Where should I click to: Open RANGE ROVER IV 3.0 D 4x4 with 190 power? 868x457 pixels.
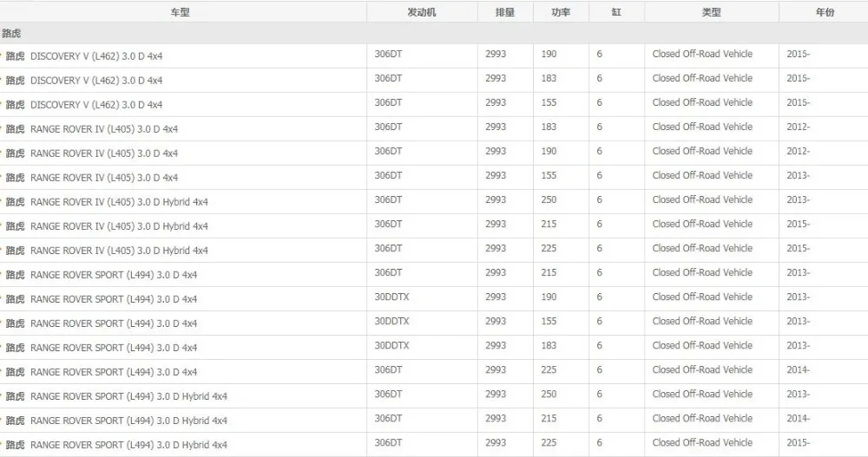[x=104, y=153]
